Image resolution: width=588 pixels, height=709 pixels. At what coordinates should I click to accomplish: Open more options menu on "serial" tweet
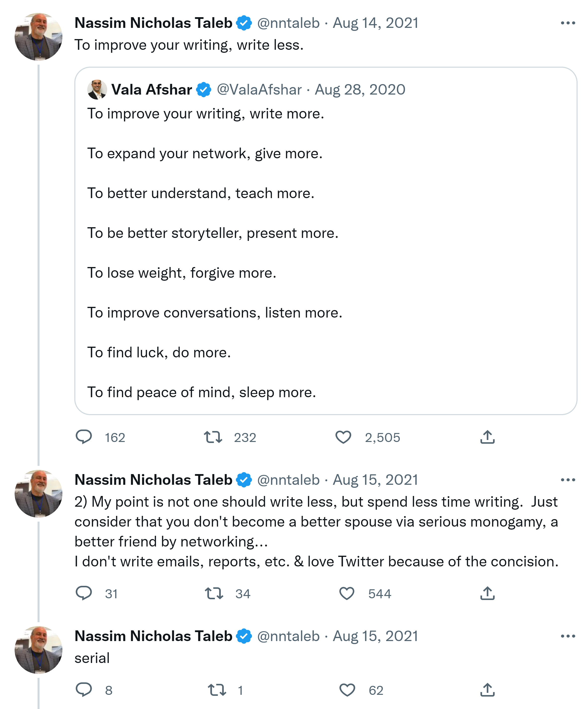point(568,636)
